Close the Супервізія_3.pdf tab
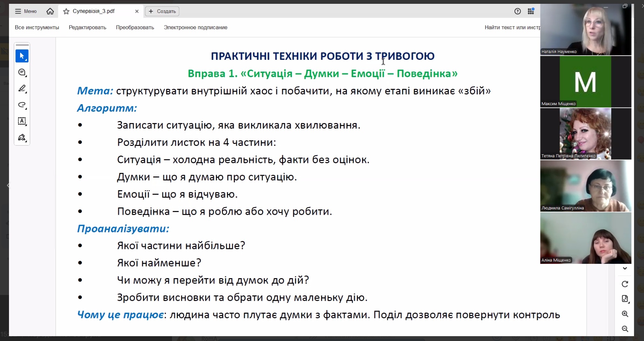 tap(137, 11)
